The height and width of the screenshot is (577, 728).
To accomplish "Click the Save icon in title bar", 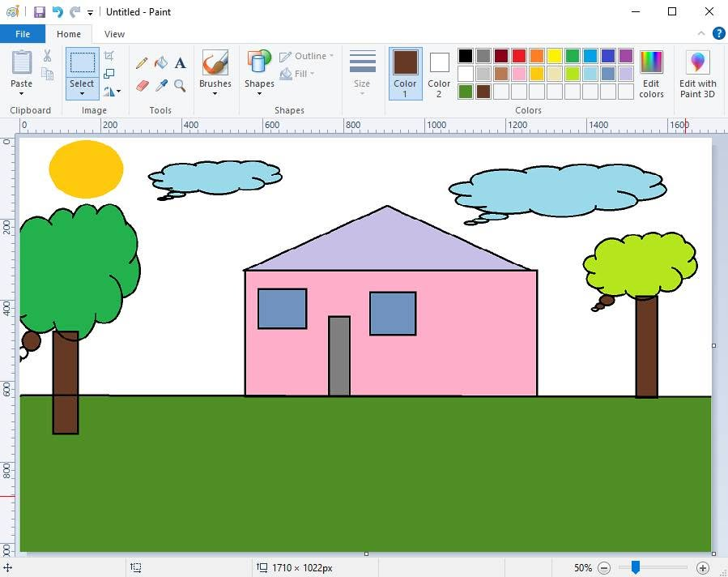I will pyautogui.click(x=40, y=11).
